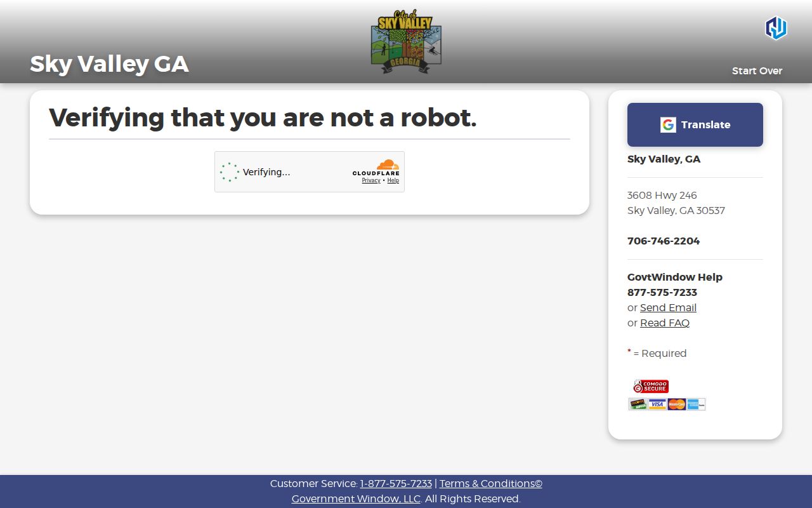Click the Google G icon on Translate
The height and width of the screenshot is (508, 812).
(668, 125)
